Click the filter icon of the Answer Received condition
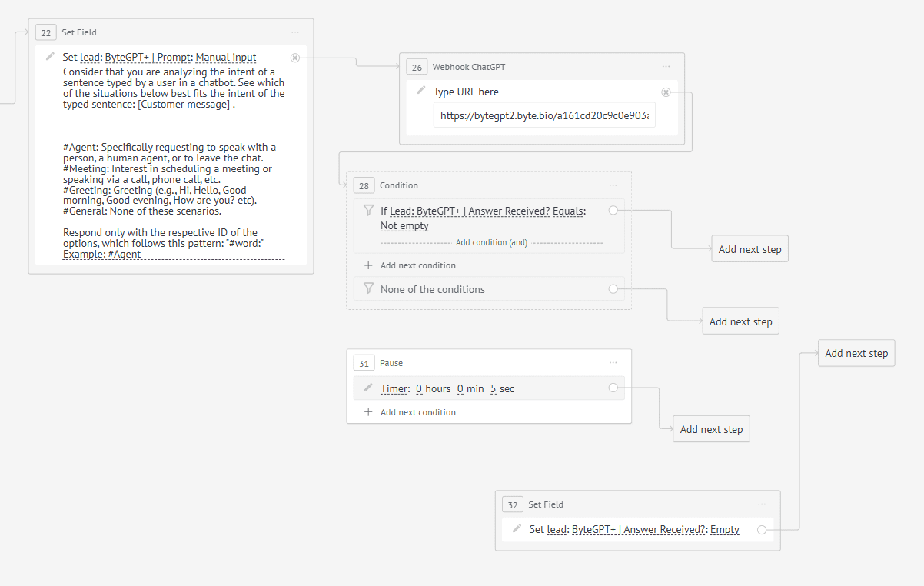The image size is (924, 586). click(368, 210)
